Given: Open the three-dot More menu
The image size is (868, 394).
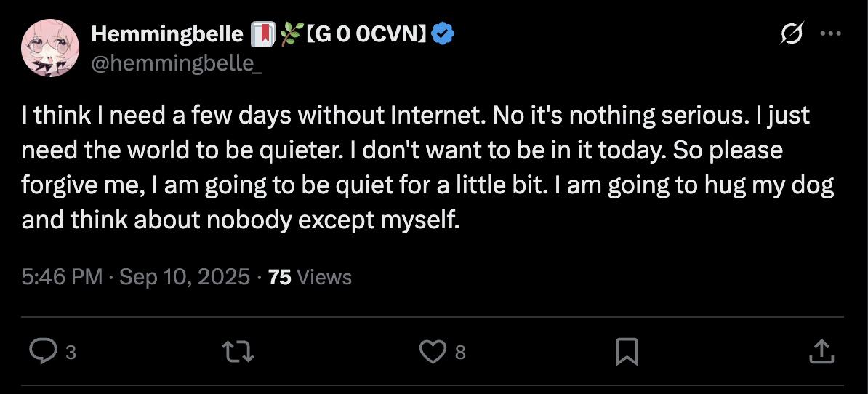Looking at the screenshot, I should coord(829,34).
